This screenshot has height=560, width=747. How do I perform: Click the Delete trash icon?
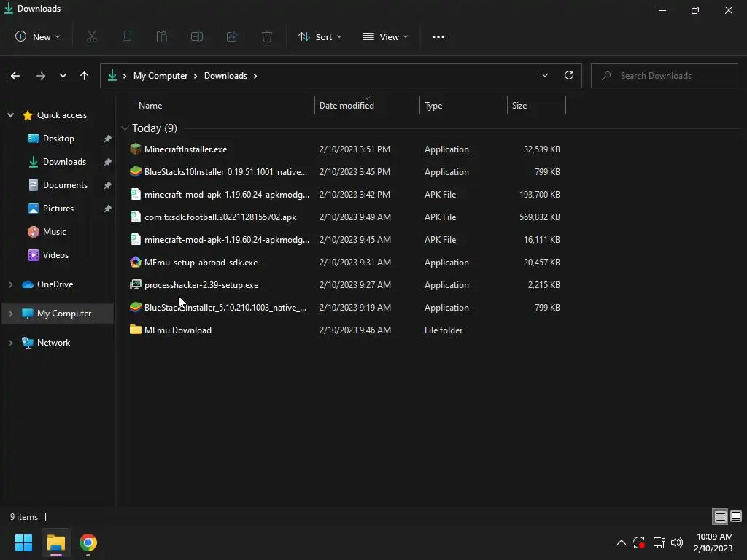point(267,36)
